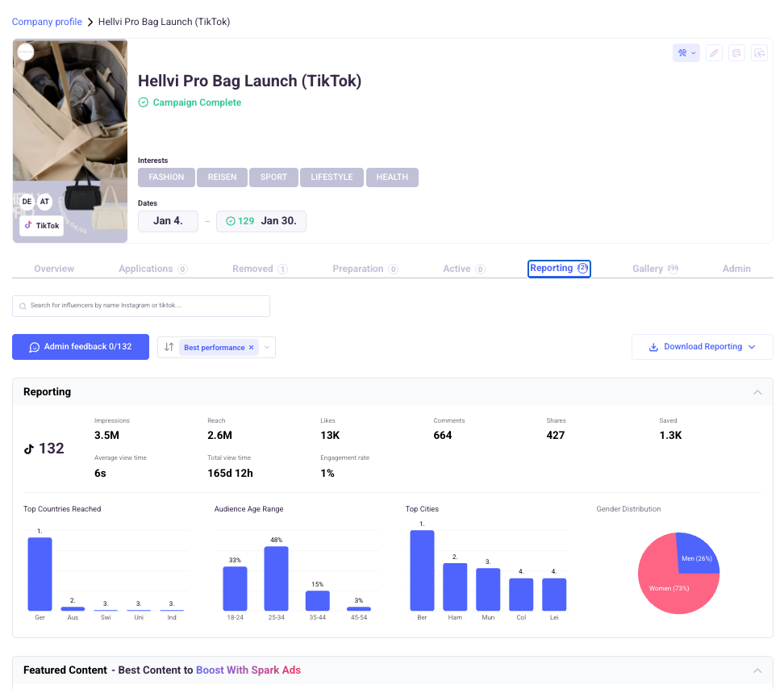Click the 35-44 age range bar
Viewport: 784px width, 689px height.
coord(318,601)
